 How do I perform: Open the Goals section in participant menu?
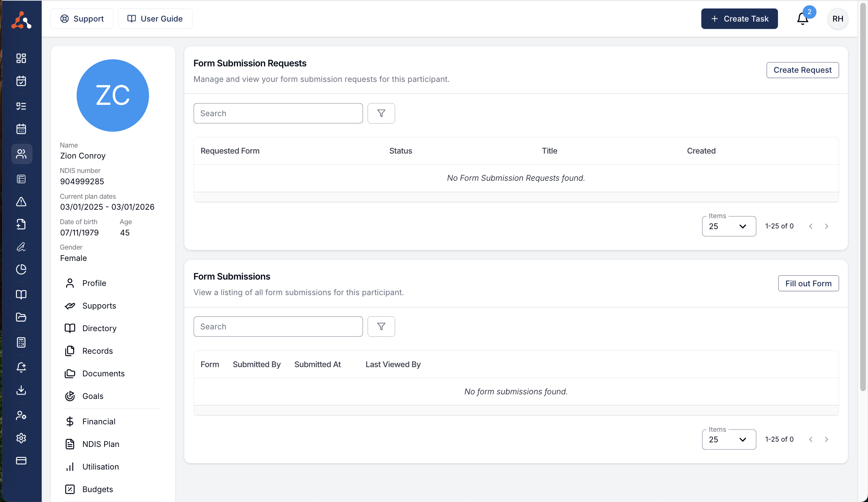click(93, 396)
